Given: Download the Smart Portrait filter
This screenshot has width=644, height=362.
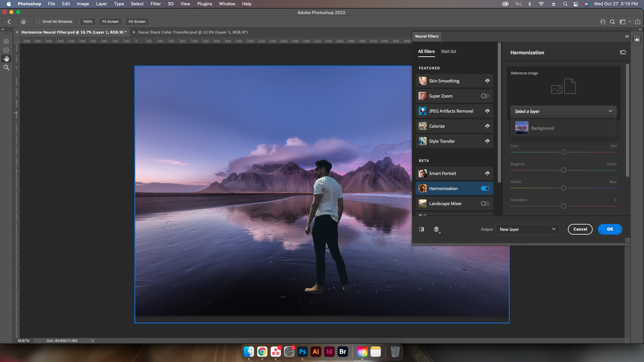Looking at the screenshot, I should (x=487, y=173).
